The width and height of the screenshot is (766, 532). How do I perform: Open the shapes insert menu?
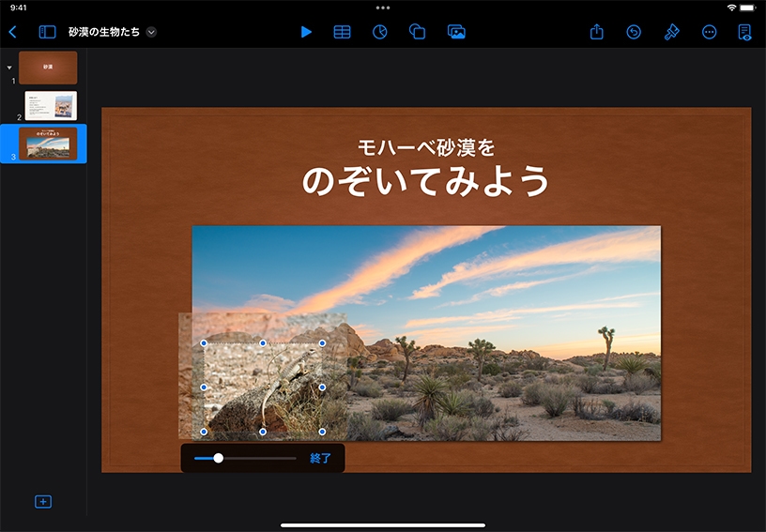418,32
